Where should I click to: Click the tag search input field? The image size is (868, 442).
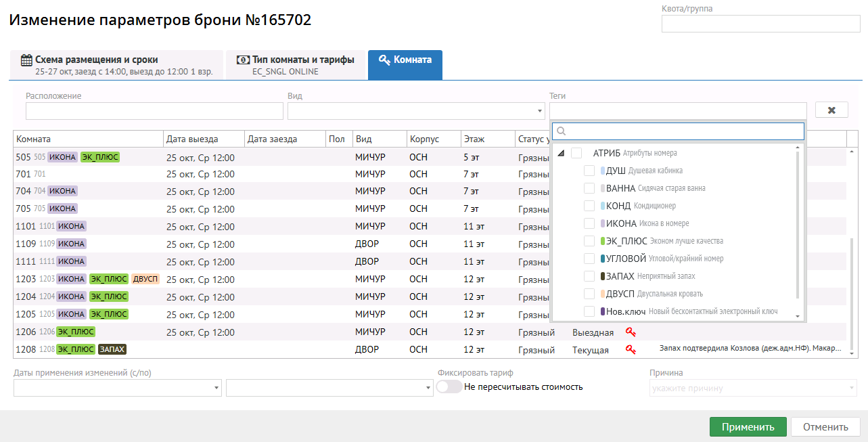[678, 131]
